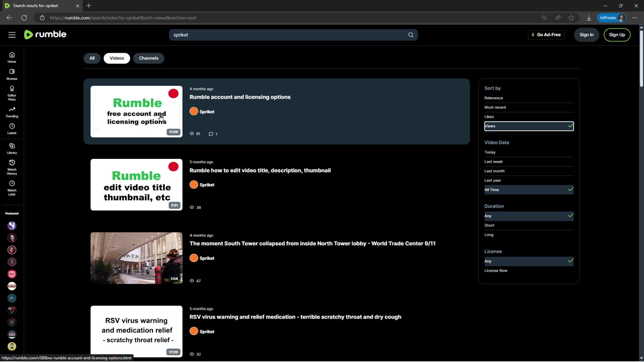
Task: Open the browser downloads icon
Action: 589,18
